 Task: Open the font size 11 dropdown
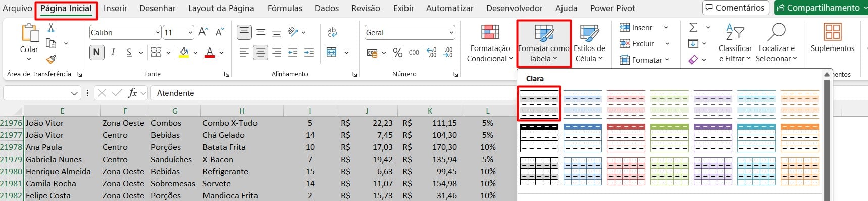[x=190, y=32]
